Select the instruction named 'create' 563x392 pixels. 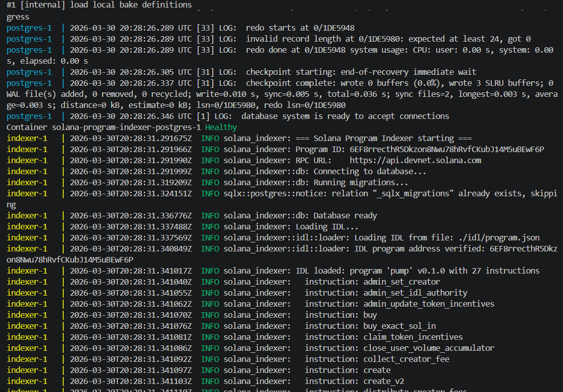pyautogui.click(x=377, y=370)
